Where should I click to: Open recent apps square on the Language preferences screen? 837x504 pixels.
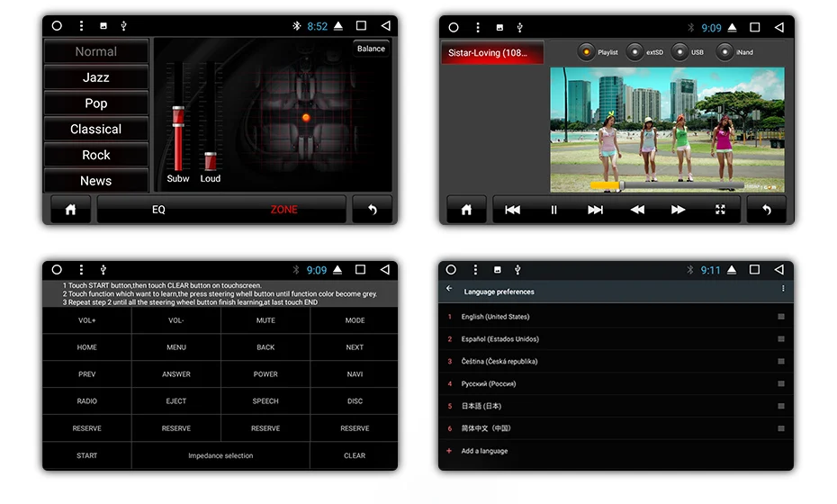(x=754, y=270)
